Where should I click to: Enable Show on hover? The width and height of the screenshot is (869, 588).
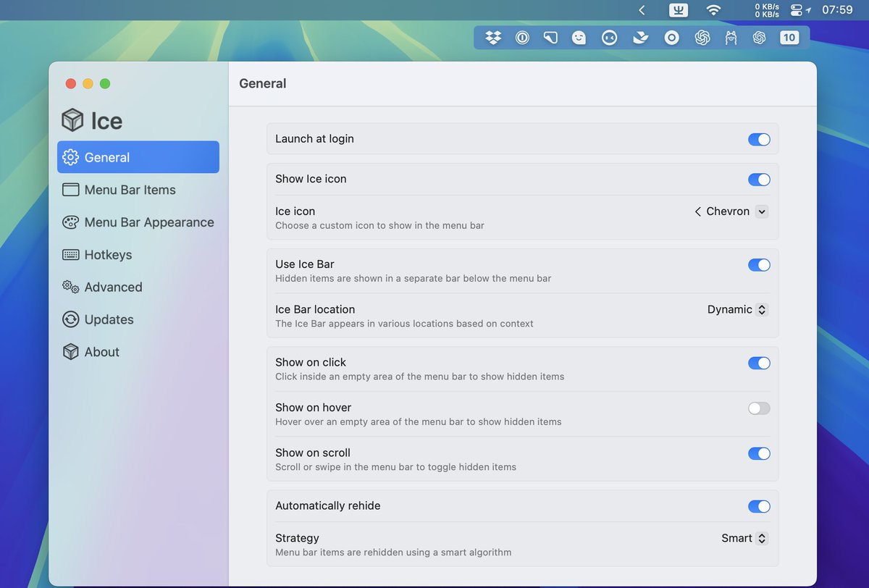[759, 408]
